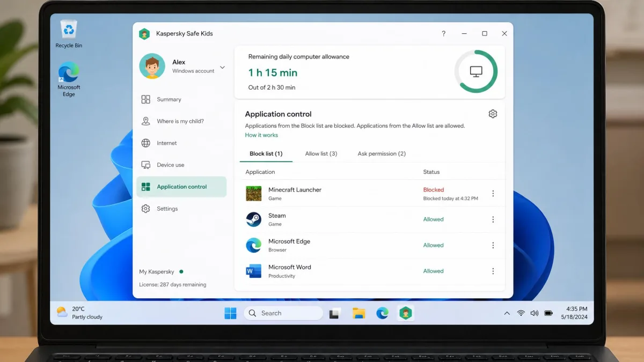Click the Wi-Fi tray icon
The width and height of the screenshot is (644, 362).
click(x=521, y=313)
